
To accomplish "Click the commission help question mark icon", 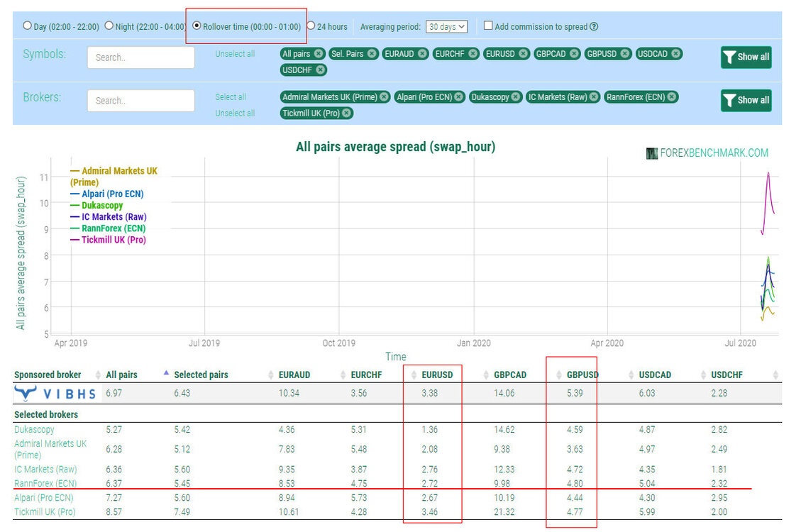I will pos(594,26).
